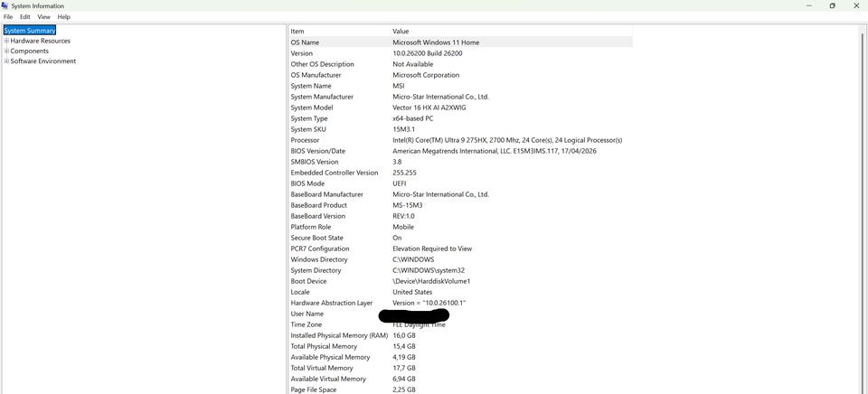
Task: Select Components tree item
Action: pyautogui.click(x=29, y=51)
